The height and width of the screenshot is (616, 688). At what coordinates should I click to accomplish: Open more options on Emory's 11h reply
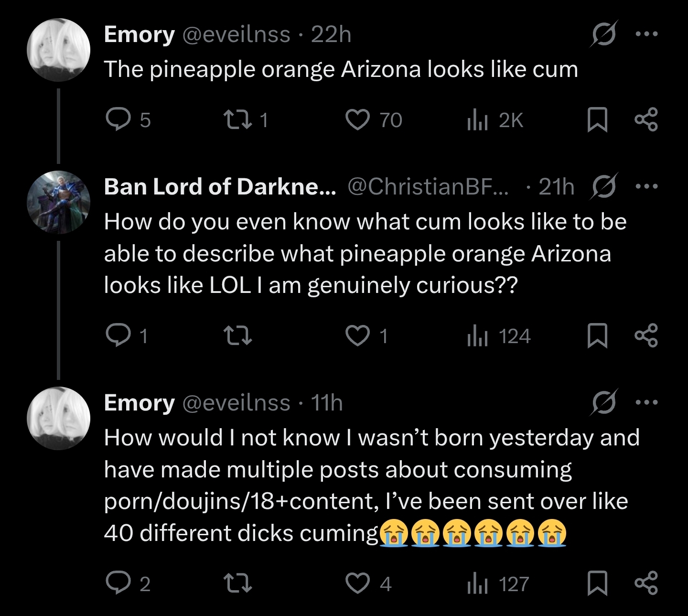647,402
